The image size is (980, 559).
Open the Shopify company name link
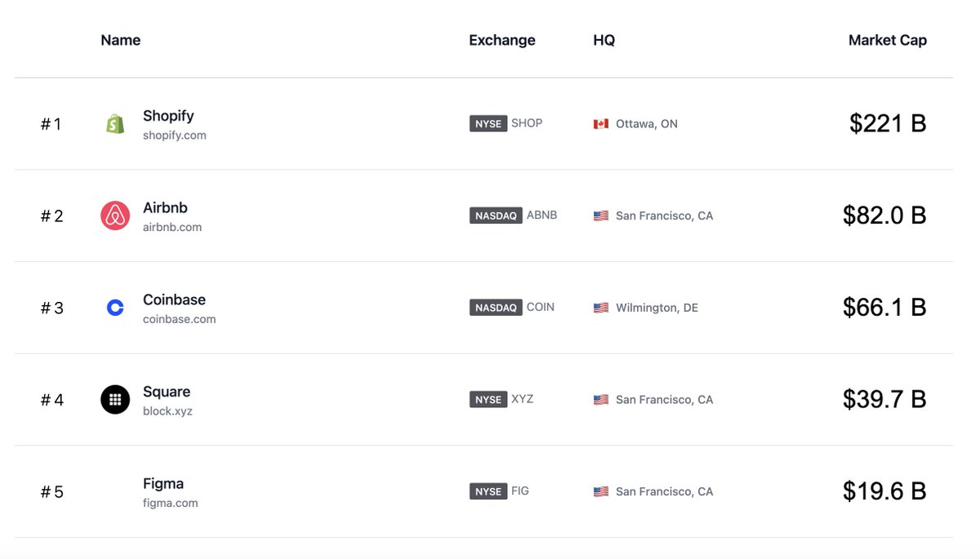pyautogui.click(x=168, y=116)
